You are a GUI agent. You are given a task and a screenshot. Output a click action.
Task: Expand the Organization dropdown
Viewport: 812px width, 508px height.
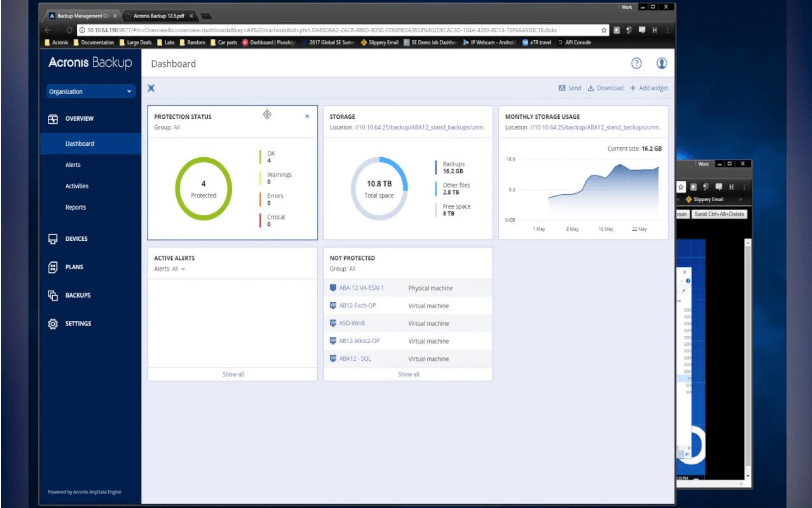(90, 91)
